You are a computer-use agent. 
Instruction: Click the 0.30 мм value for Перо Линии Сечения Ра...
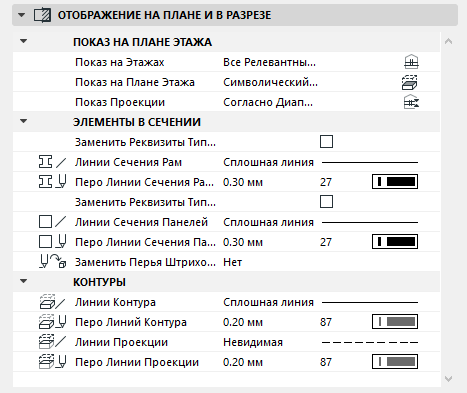point(243,182)
